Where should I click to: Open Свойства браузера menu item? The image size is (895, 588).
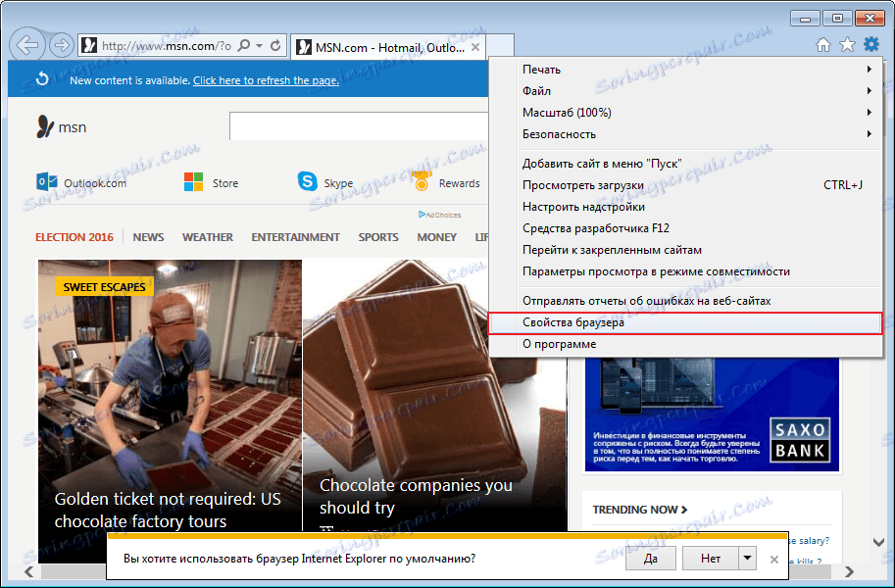tap(685, 322)
